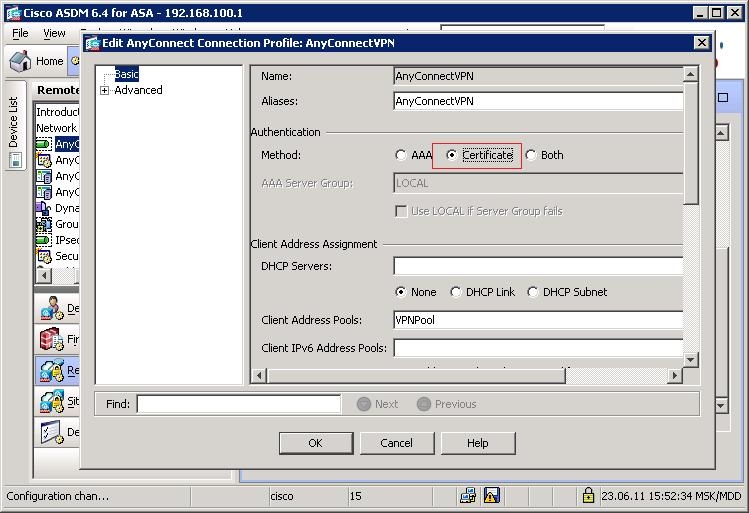Image resolution: width=749 pixels, height=513 pixels.
Task: Open the View menu
Action: click(x=54, y=33)
